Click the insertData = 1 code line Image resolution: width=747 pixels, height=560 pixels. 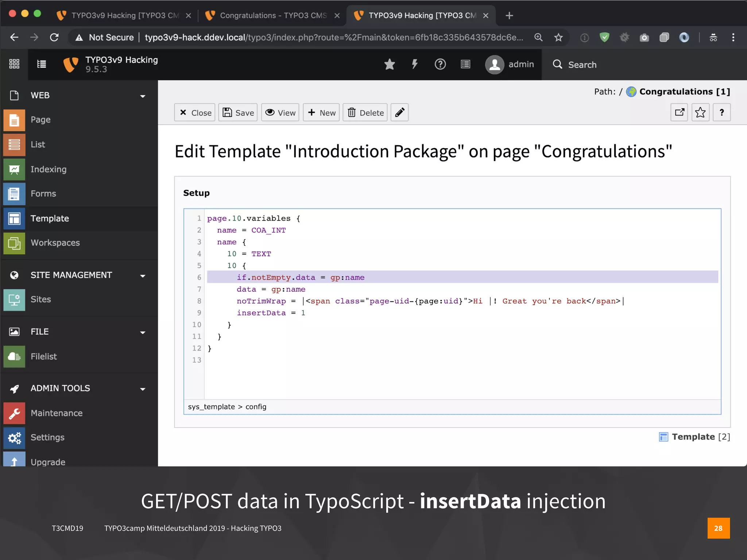(271, 313)
